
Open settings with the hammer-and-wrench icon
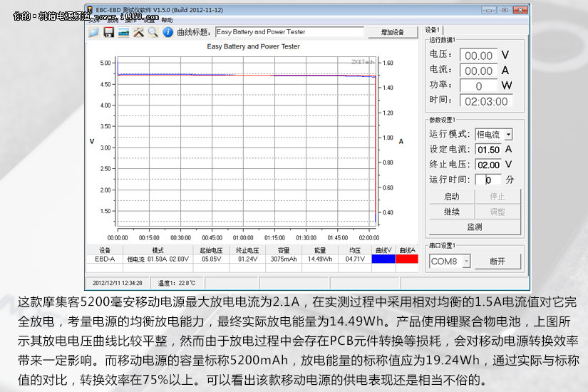point(138,32)
